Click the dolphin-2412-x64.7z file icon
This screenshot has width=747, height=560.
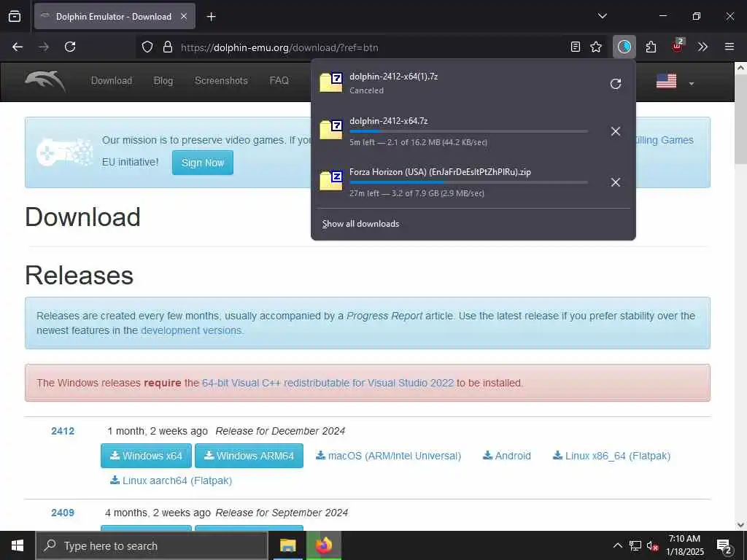coord(331,130)
